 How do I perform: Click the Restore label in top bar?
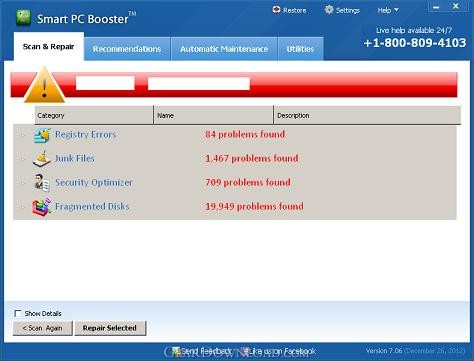point(295,11)
